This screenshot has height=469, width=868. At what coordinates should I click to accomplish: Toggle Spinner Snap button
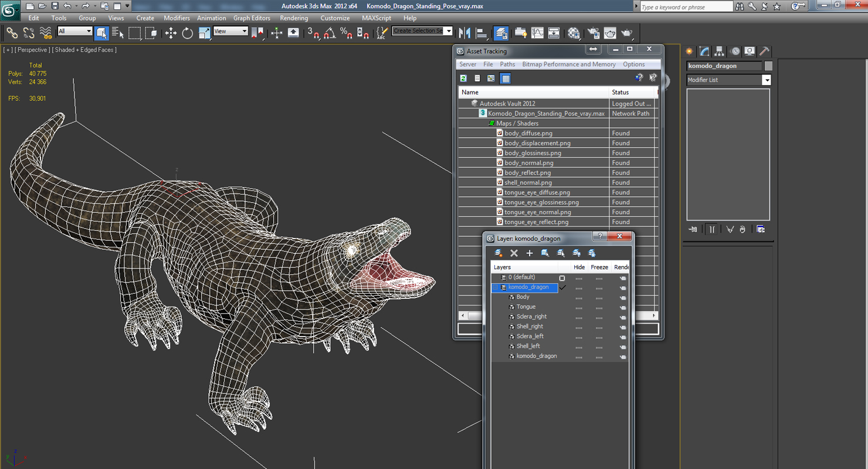pyautogui.click(x=363, y=33)
